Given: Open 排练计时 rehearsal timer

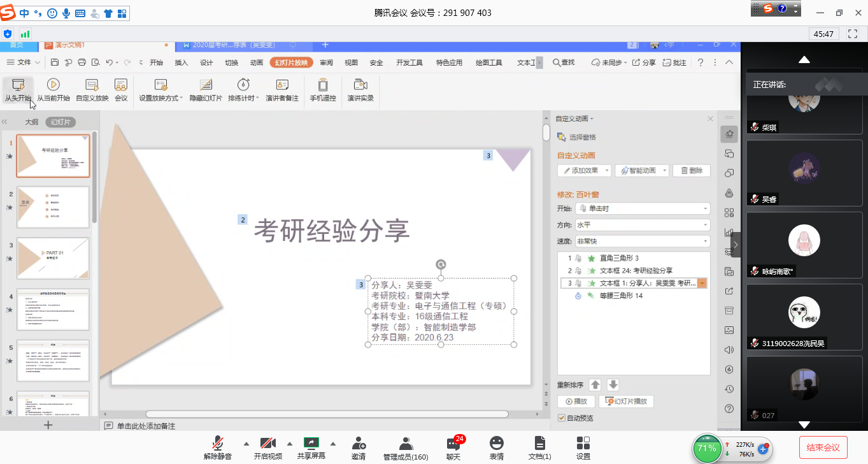Looking at the screenshot, I should pos(243,85).
